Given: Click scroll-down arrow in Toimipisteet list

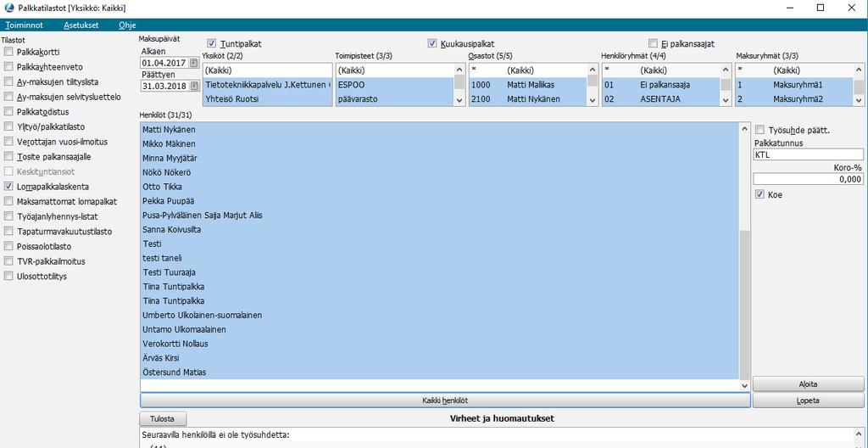Looking at the screenshot, I should click(459, 100).
